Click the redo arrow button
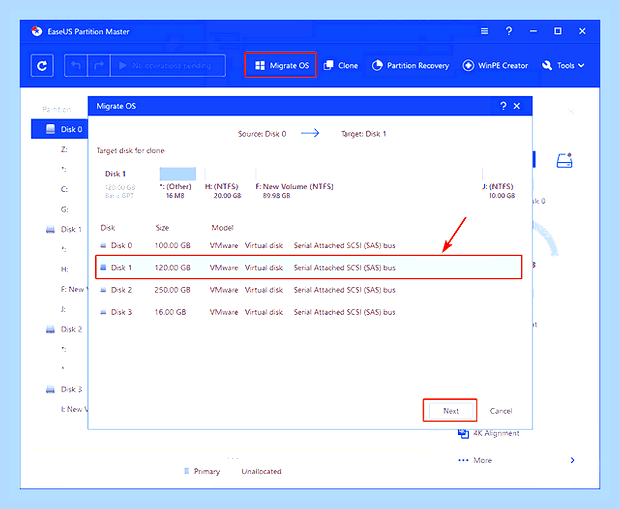This screenshot has width=620, height=509. (x=99, y=65)
